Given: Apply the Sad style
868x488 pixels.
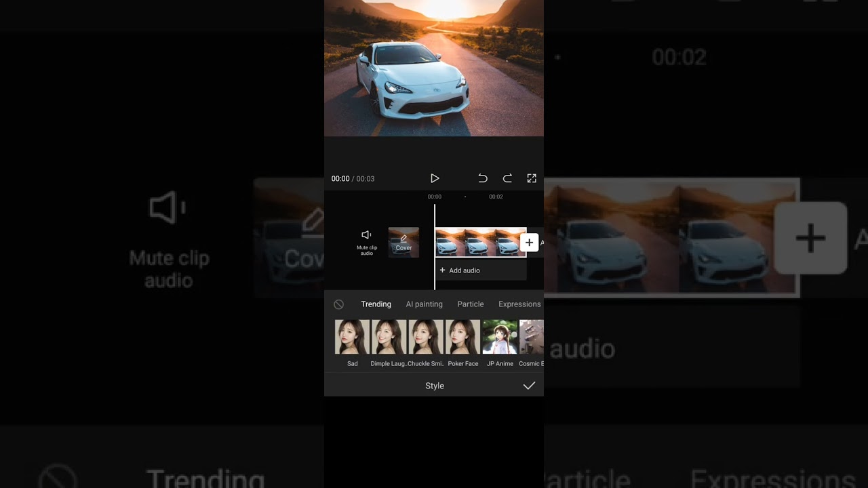Looking at the screenshot, I should pyautogui.click(x=353, y=344).
